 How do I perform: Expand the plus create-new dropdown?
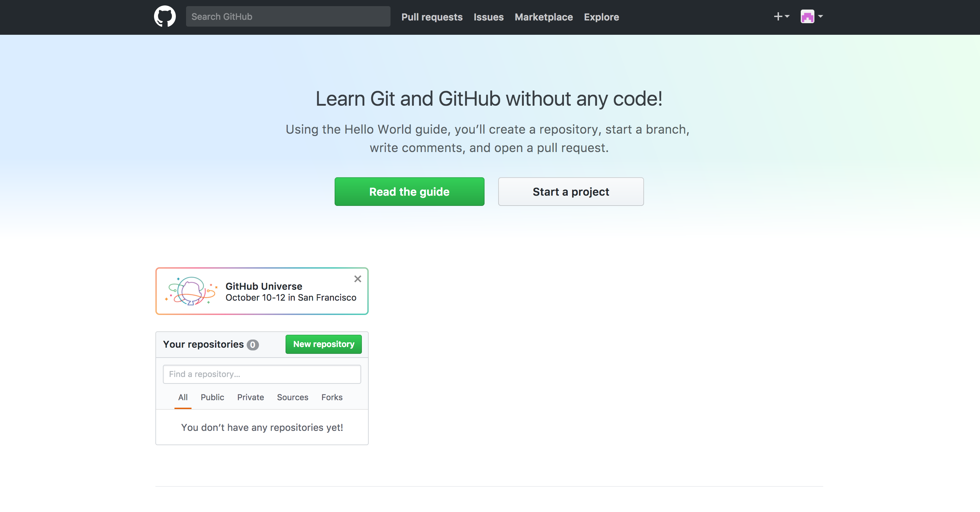pos(781,16)
